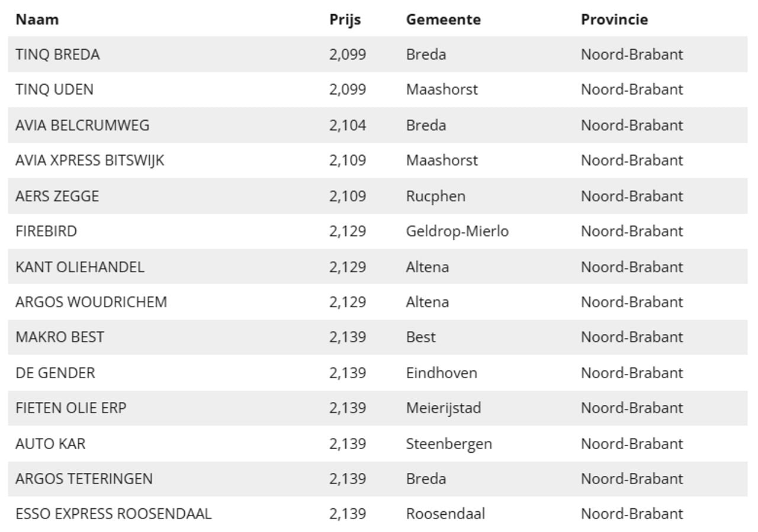Select the TINQ BREDA row name
The height and width of the screenshot is (532, 758).
(x=57, y=54)
